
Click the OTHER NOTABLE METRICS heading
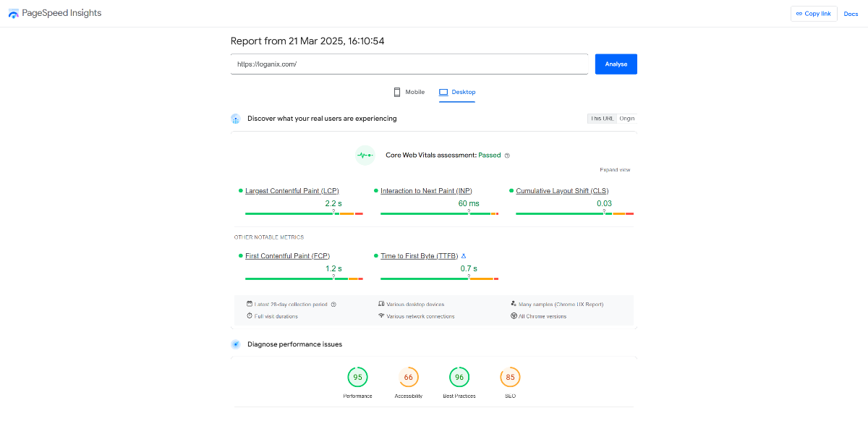pos(269,237)
